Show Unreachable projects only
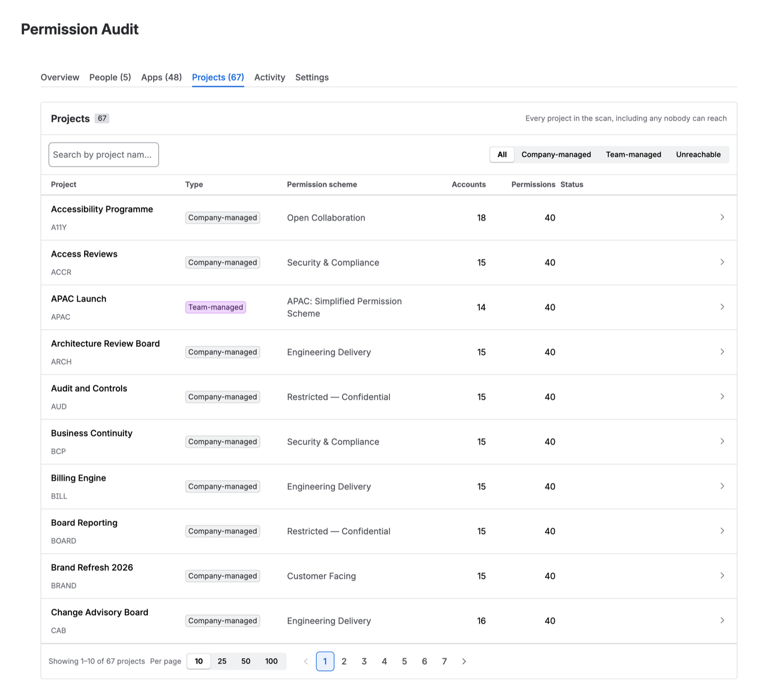 [698, 155]
